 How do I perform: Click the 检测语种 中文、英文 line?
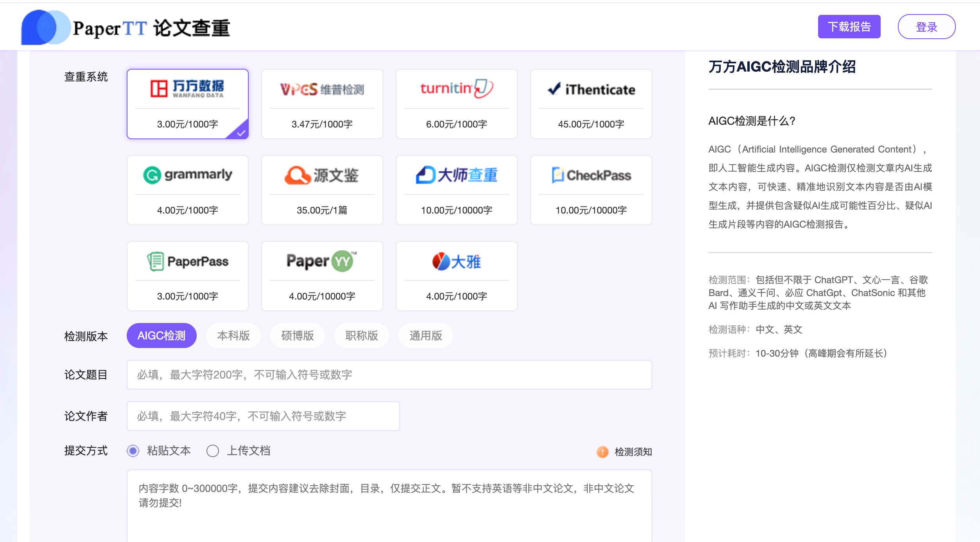click(756, 330)
